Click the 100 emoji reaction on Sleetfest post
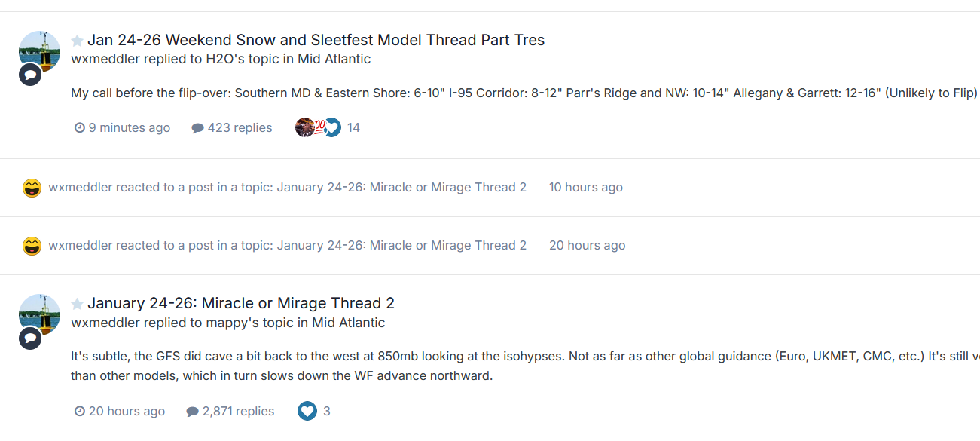 [319, 127]
